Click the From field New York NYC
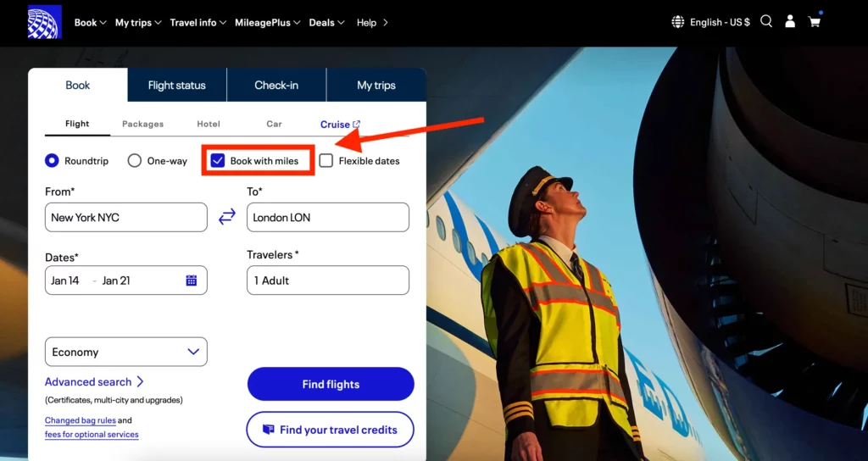Screen dimensions: 868x461 (x=125, y=217)
